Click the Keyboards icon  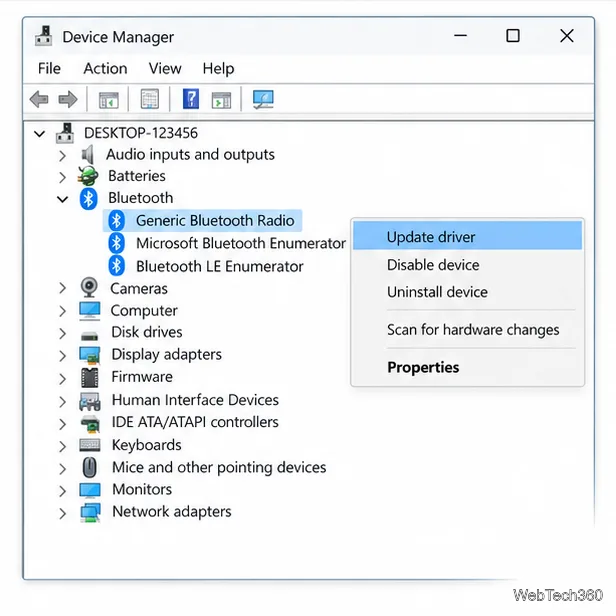[x=90, y=445]
